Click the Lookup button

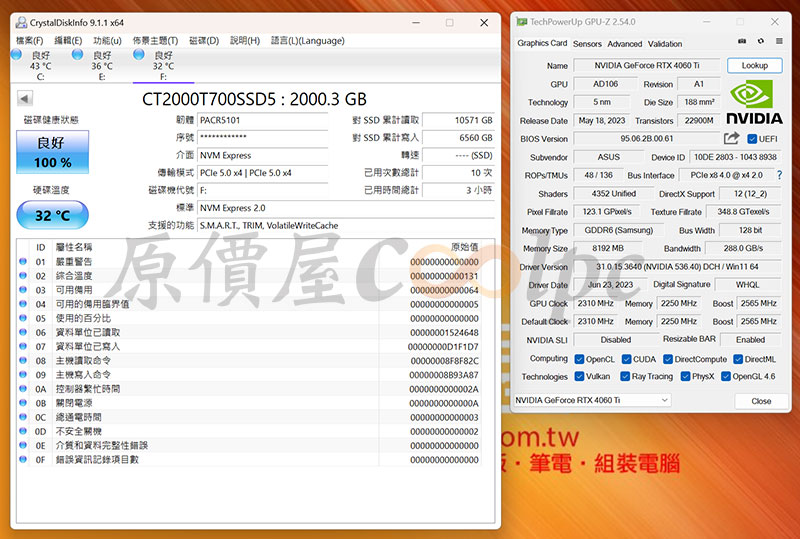coord(755,66)
